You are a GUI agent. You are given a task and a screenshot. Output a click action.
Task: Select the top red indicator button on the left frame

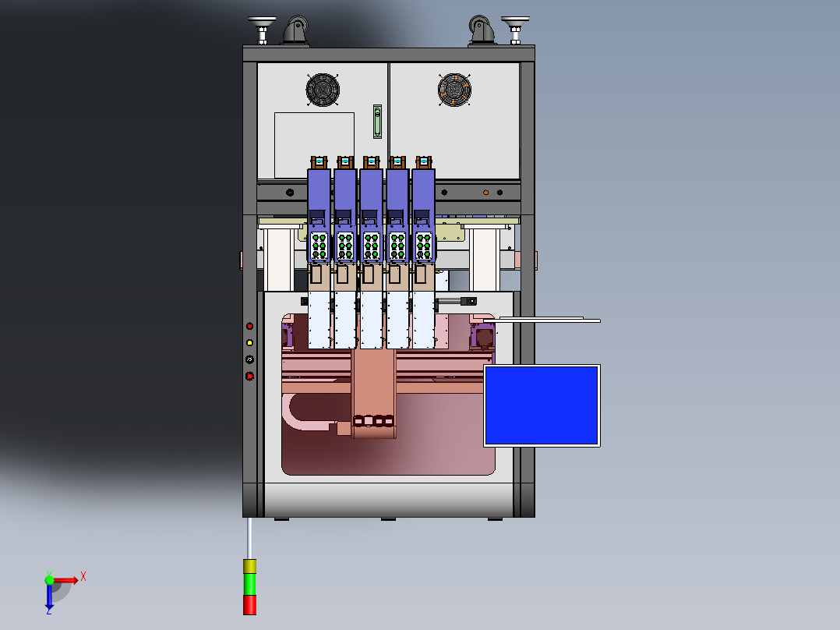(249, 326)
